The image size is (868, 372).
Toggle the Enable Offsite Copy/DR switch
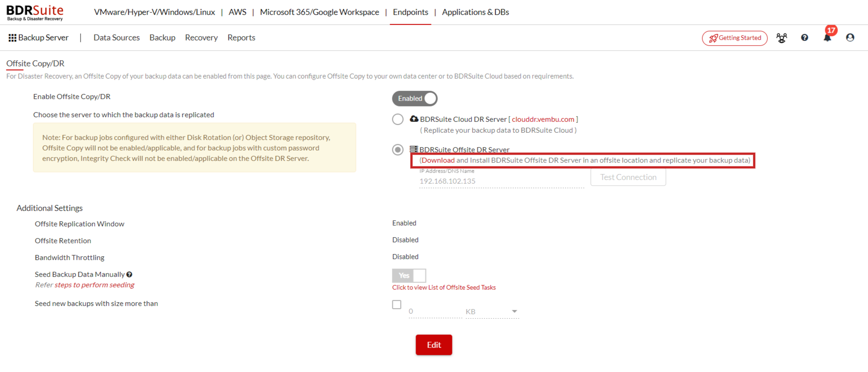[x=415, y=98]
